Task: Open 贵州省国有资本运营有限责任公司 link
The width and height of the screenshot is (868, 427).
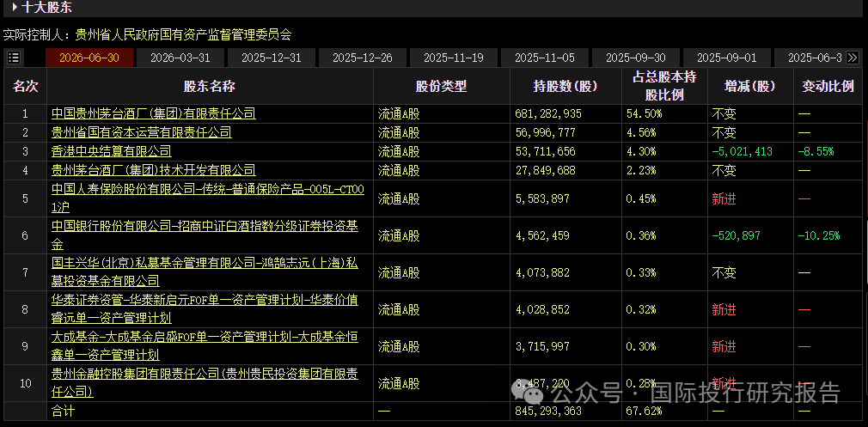Action: tap(142, 133)
